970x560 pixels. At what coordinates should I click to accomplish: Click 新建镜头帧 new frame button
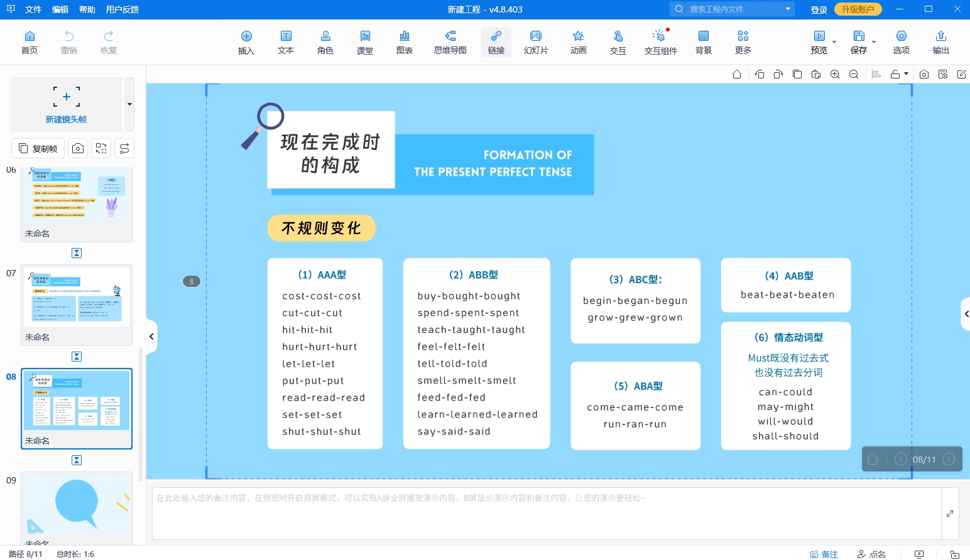click(66, 104)
